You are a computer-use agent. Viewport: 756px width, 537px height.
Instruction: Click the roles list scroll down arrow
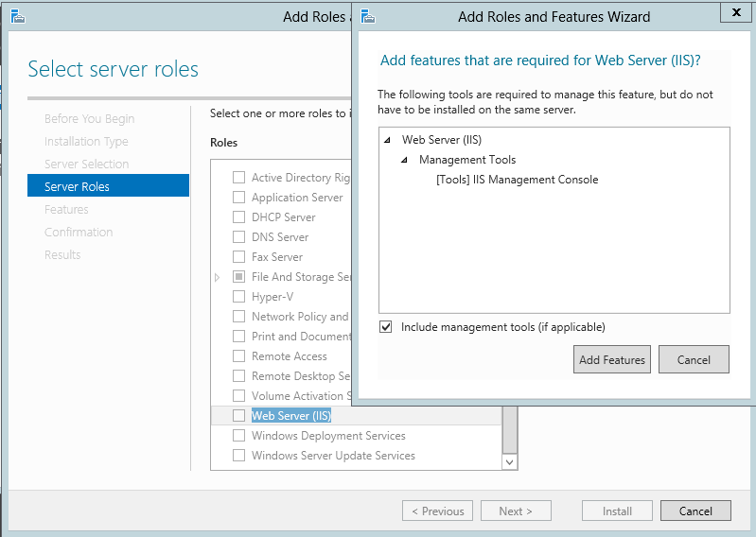click(x=510, y=462)
